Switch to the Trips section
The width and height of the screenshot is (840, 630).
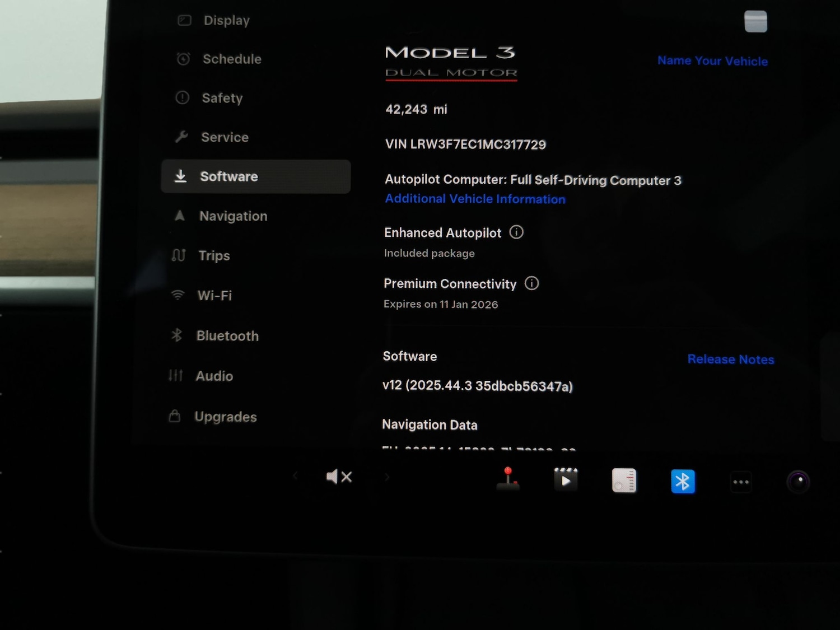213,255
